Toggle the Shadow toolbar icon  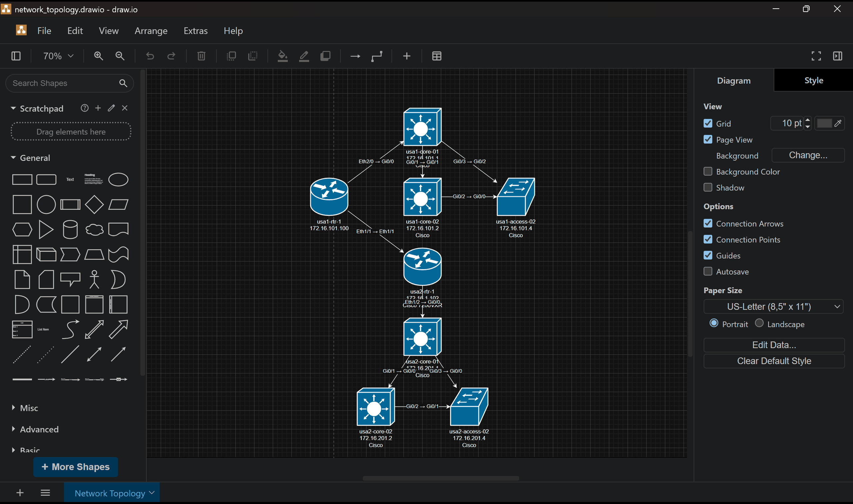[326, 56]
